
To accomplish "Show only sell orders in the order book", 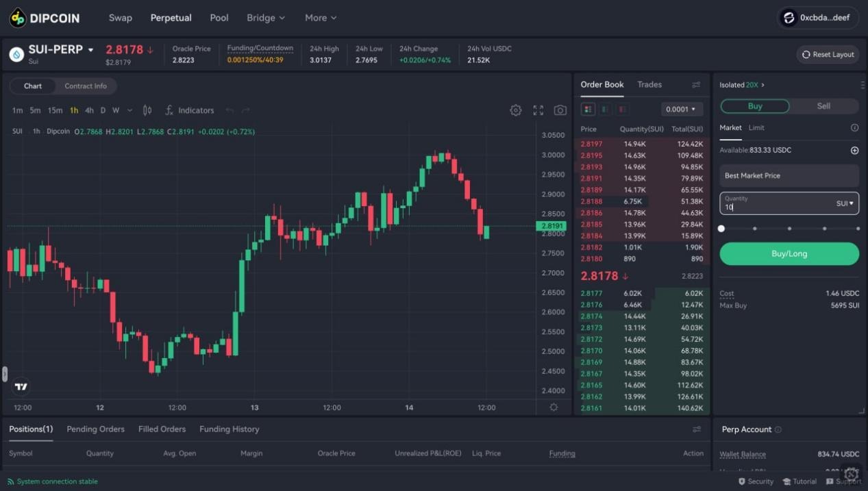I will coord(623,109).
